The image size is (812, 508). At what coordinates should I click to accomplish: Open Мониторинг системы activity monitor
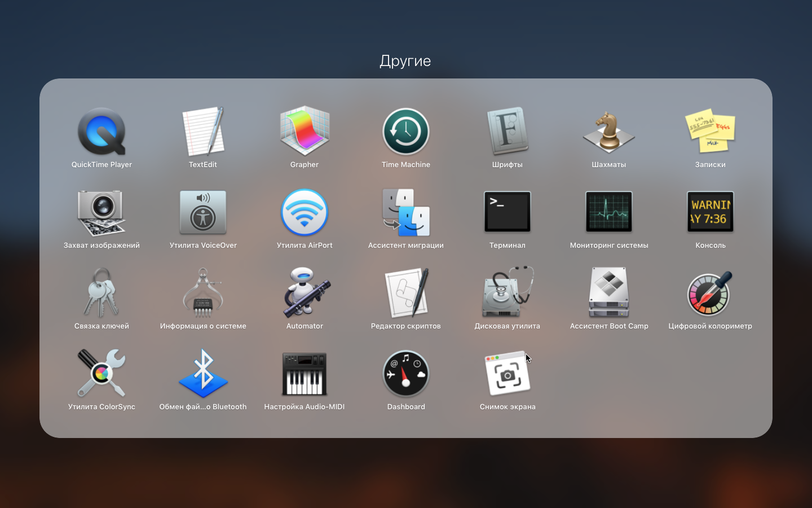[609, 212]
